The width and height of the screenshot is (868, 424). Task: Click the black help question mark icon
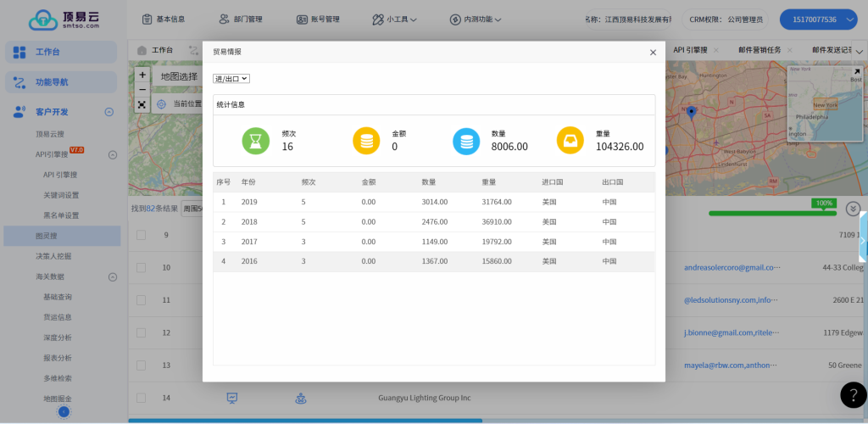[853, 395]
